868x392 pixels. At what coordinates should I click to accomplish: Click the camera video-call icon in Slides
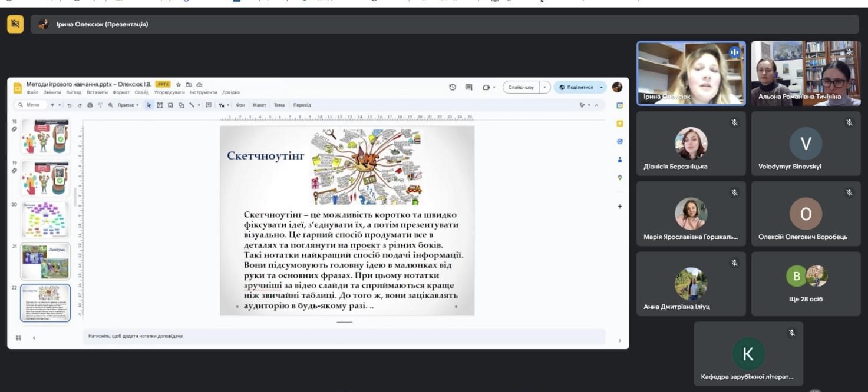tap(486, 87)
